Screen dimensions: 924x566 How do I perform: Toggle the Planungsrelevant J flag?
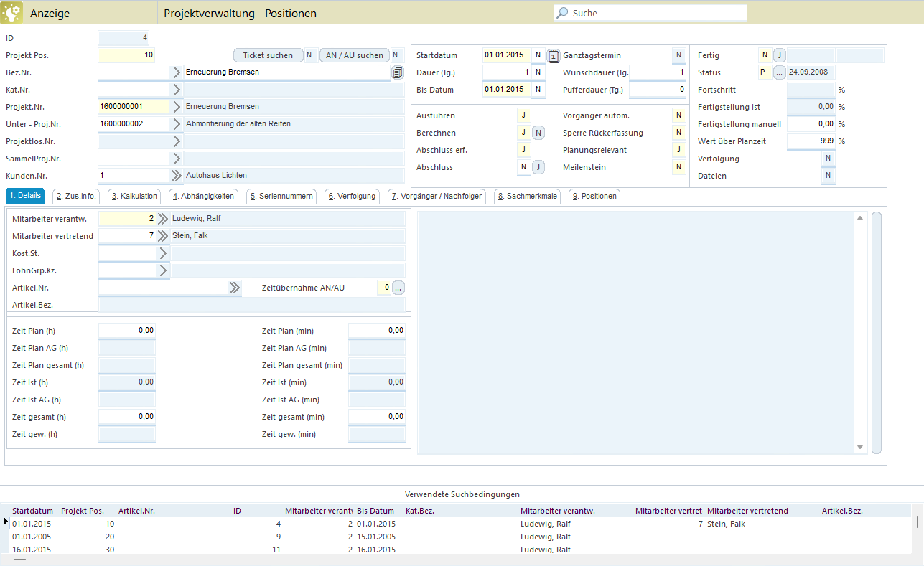[x=678, y=150]
